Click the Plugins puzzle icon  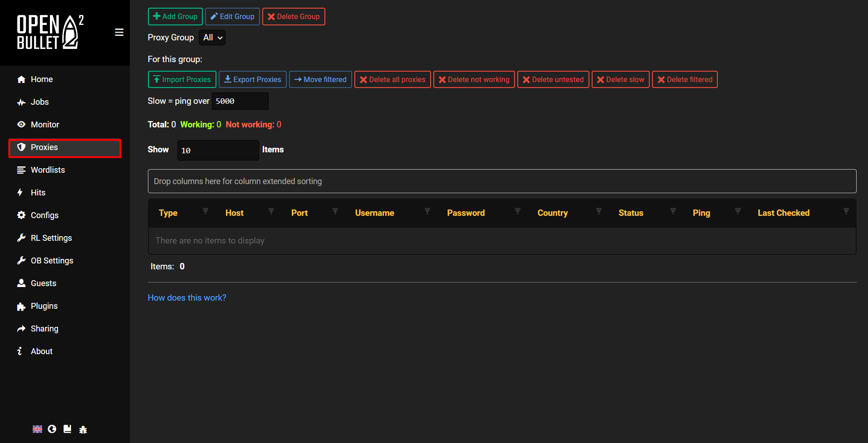coord(21,306)
